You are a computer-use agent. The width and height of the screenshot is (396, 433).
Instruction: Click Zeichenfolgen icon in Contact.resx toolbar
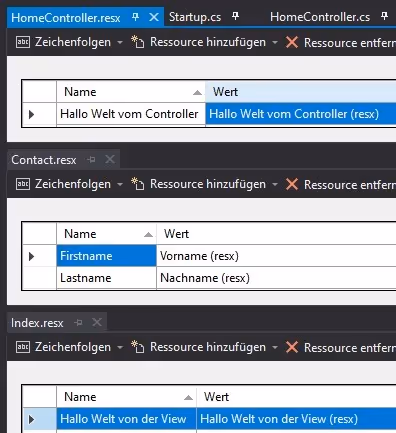point(23,184)
